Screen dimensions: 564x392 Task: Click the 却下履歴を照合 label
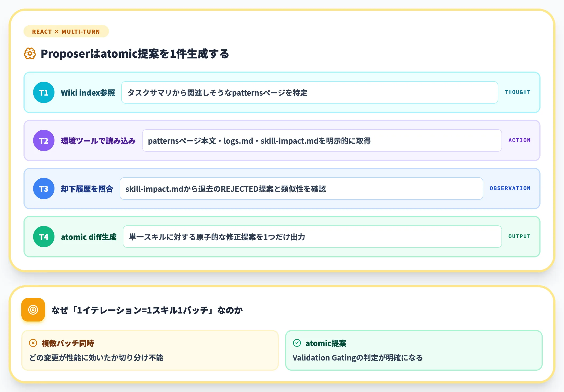(x=87, y=189)
